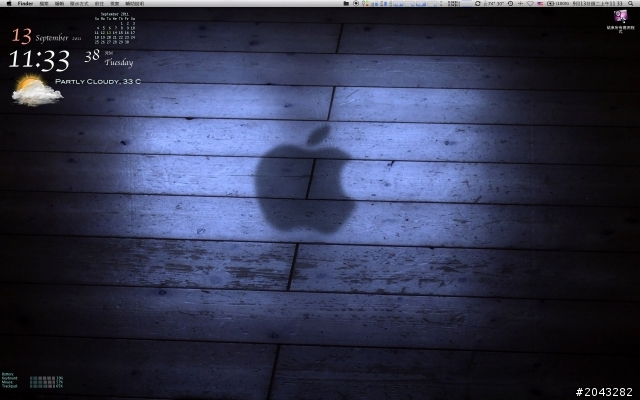Open the 視窗 (Window) menu
The width and height of the screenshot is (640, 400).
(x=115, y=4)
